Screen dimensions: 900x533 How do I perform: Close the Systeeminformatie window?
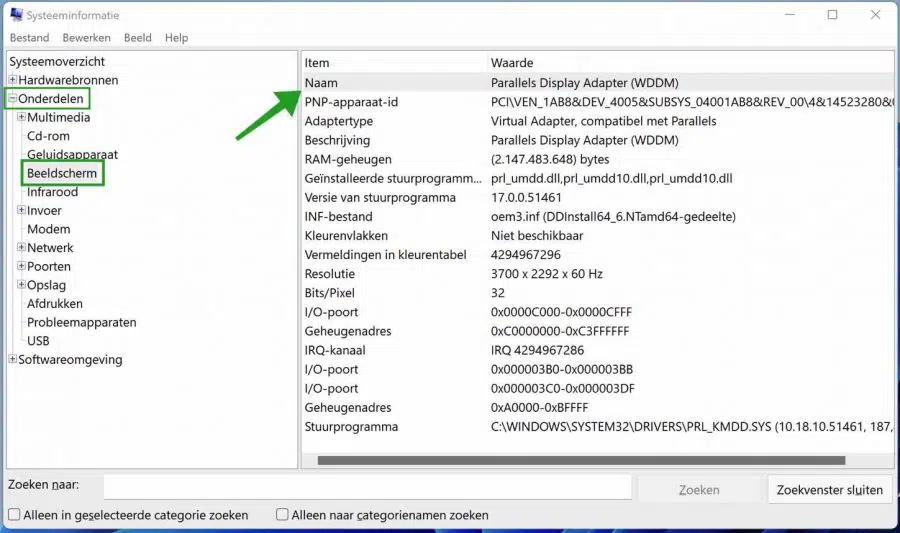pos(875,15)
